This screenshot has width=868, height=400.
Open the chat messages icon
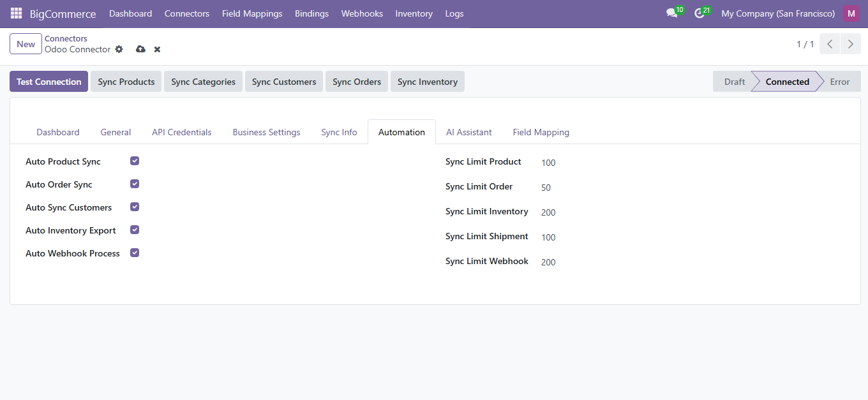[x=671, y=13]
